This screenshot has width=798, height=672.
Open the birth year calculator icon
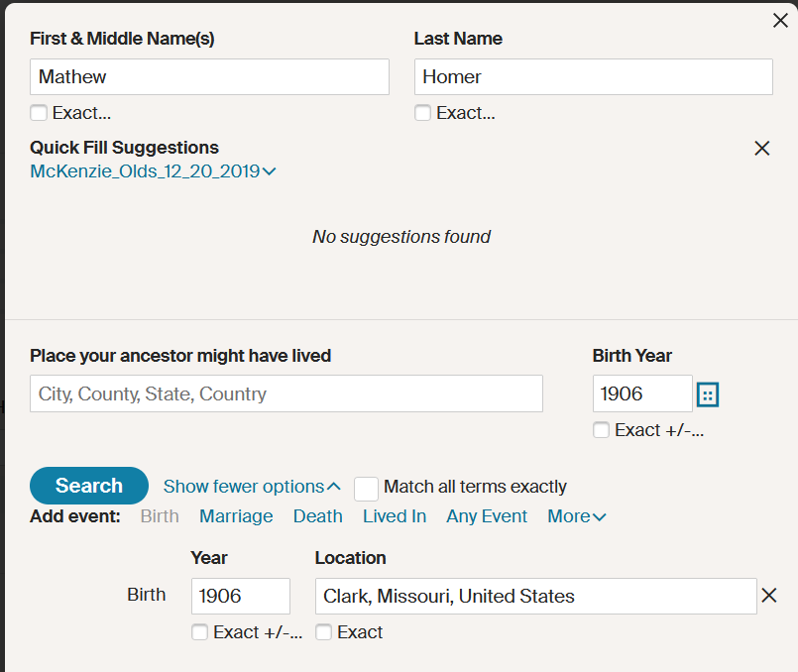pos(707,394)
